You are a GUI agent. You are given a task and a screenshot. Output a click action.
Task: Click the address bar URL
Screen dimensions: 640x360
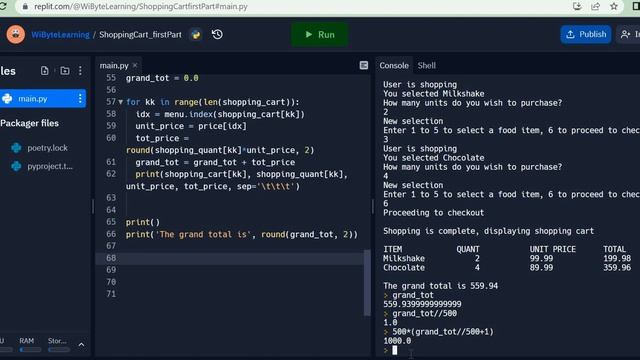click(x=141, y=7)
